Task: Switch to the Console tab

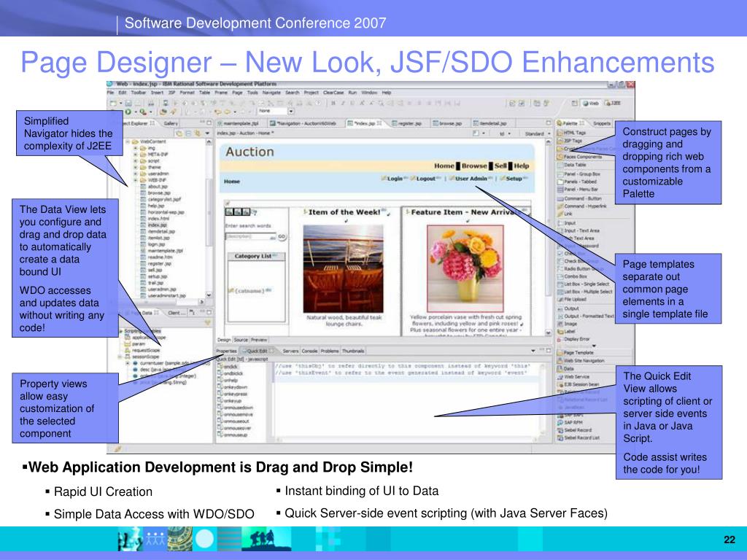Action: click(309, 351)
